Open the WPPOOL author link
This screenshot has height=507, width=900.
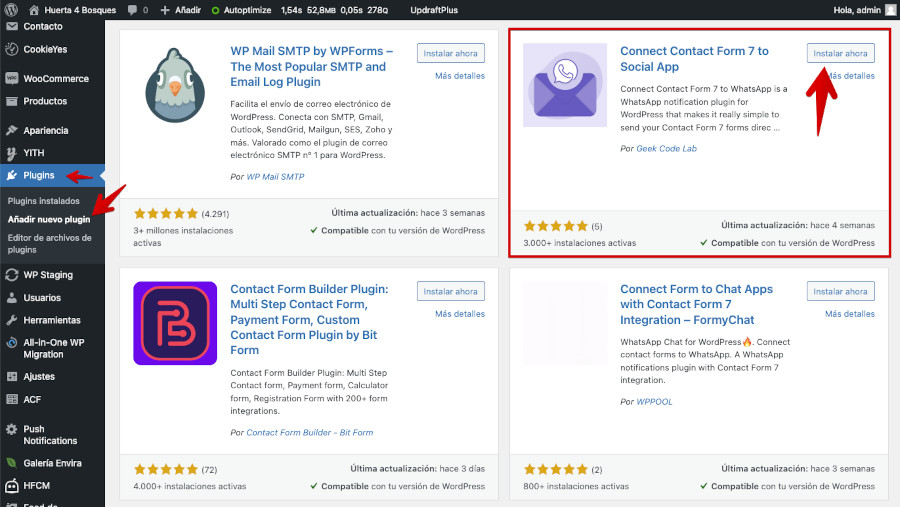point(654,402)
